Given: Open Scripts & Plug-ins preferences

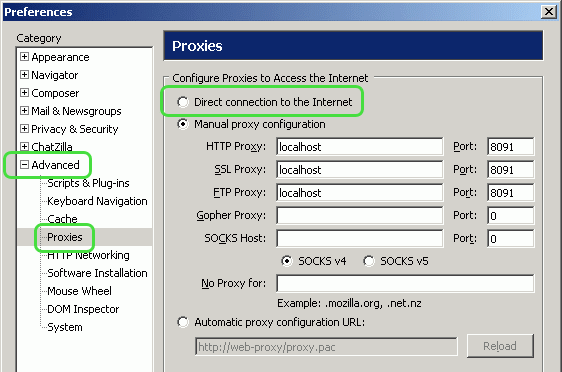Looking at the screenshot, I should pos(88,183).
